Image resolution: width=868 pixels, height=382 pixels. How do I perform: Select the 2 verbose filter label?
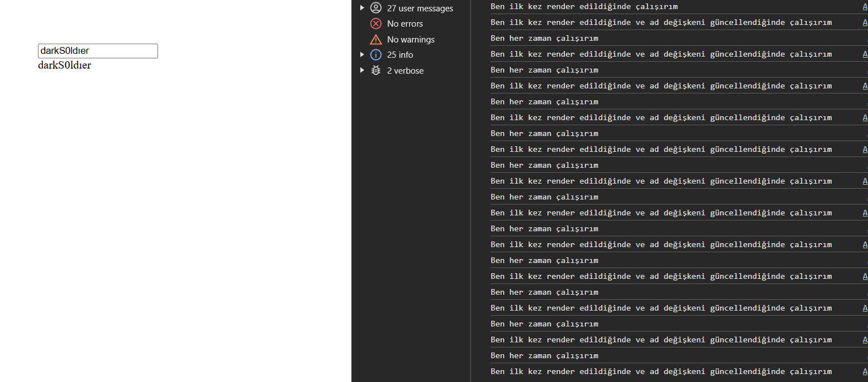point(405,71)
